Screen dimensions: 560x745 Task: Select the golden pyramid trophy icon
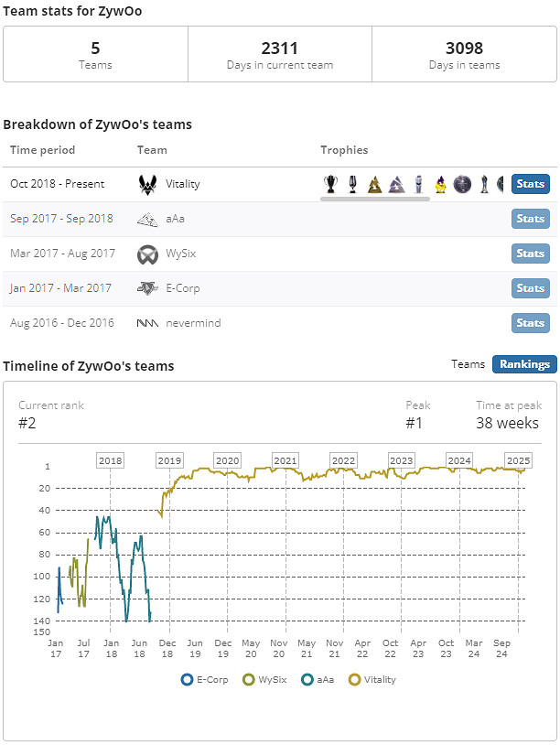point(372,183)
